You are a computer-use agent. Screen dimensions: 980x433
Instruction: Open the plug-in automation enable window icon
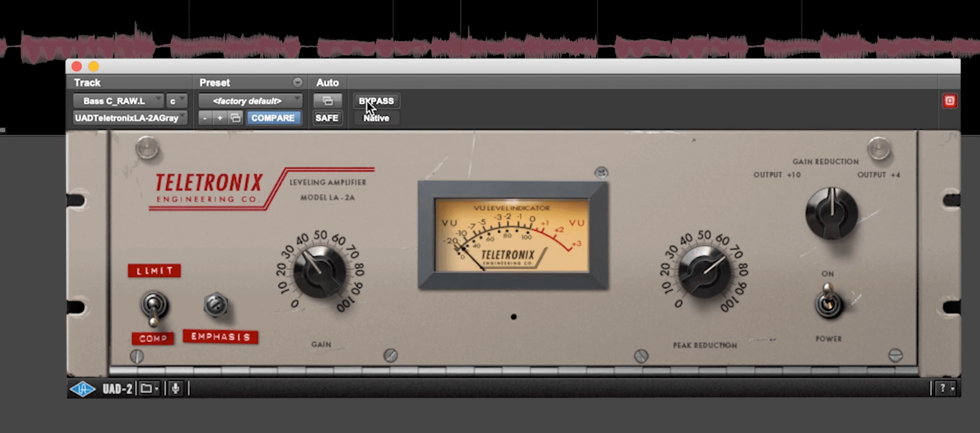click(x=327, y=101)
